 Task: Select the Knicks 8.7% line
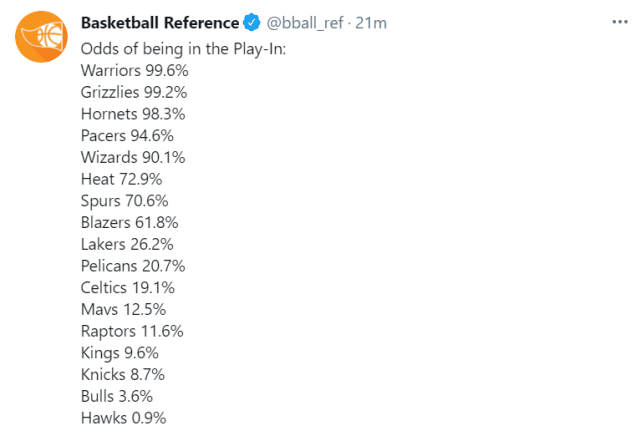(123, 375)
